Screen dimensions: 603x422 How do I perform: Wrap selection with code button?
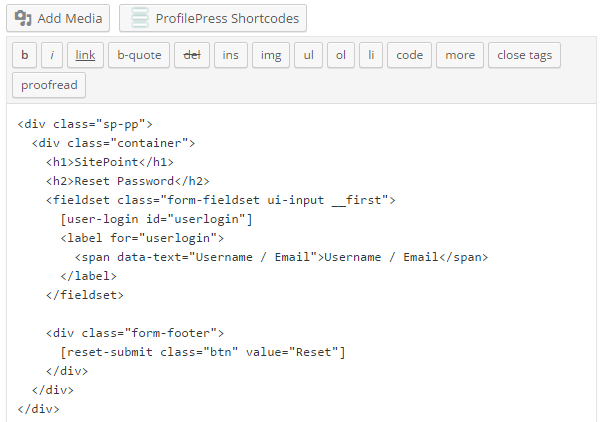[x=410, y=55]
